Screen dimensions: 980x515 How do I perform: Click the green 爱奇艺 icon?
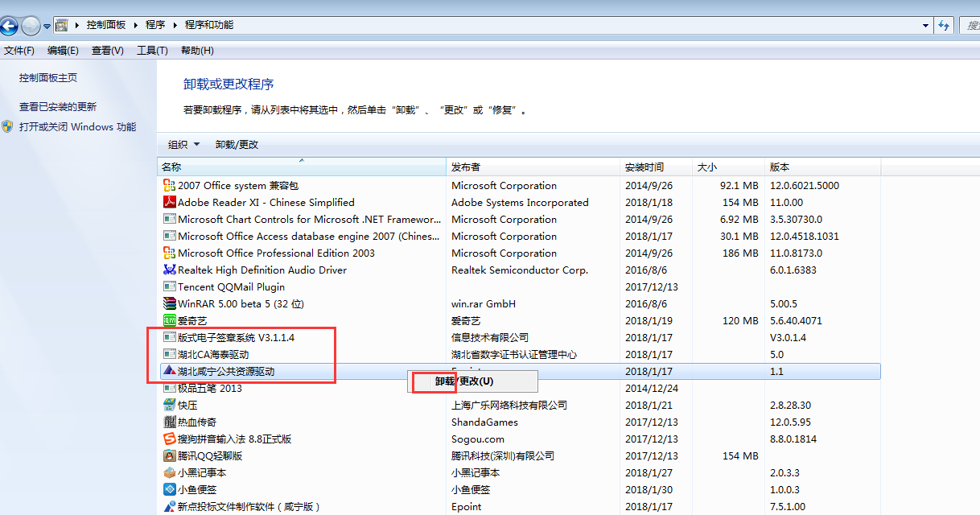pyautogui.click(x=169, y=320)
